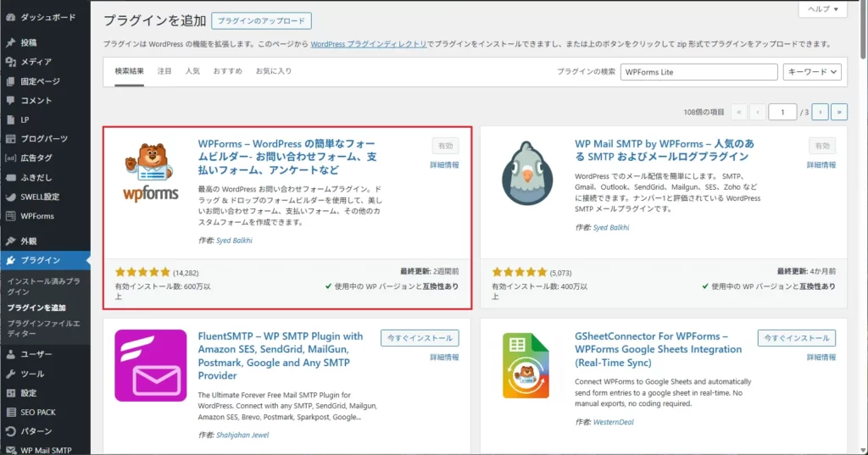Click the プラグイン plug icon
Screen dimensions: 868x455
click(x=10, y=260)
